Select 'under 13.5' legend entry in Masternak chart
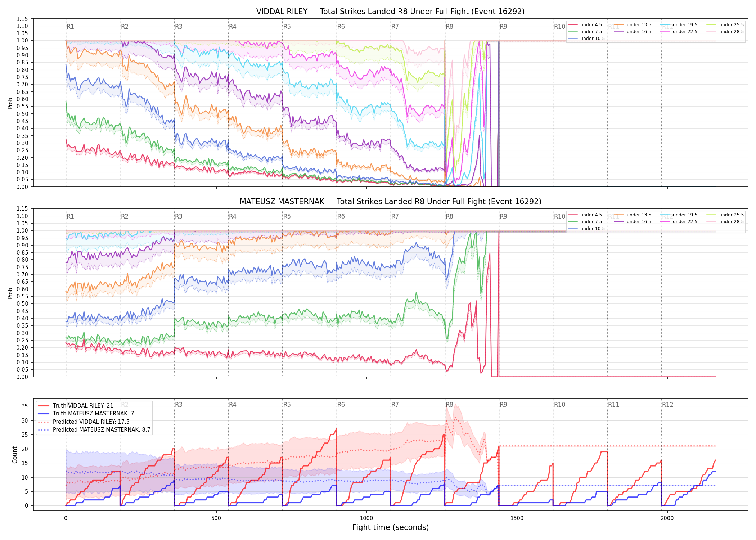Image resolution: width=756 pixels, height=540 pixels. click(633, 215)
